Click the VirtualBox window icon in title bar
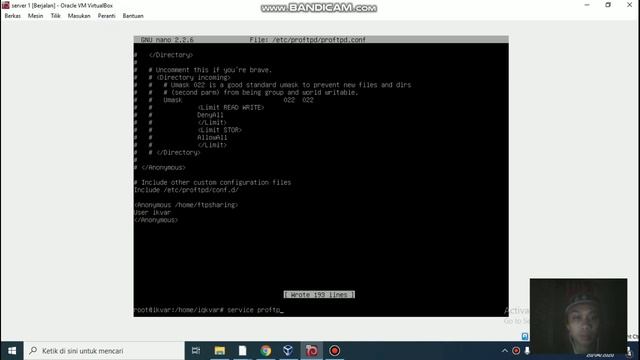640x360 pixels. [x=6, y=5]
